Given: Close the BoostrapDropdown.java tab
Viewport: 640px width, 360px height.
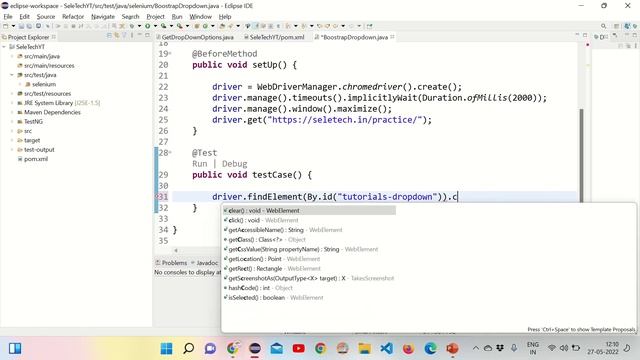Looking at the screenshot, I should (x=392, y=37).
